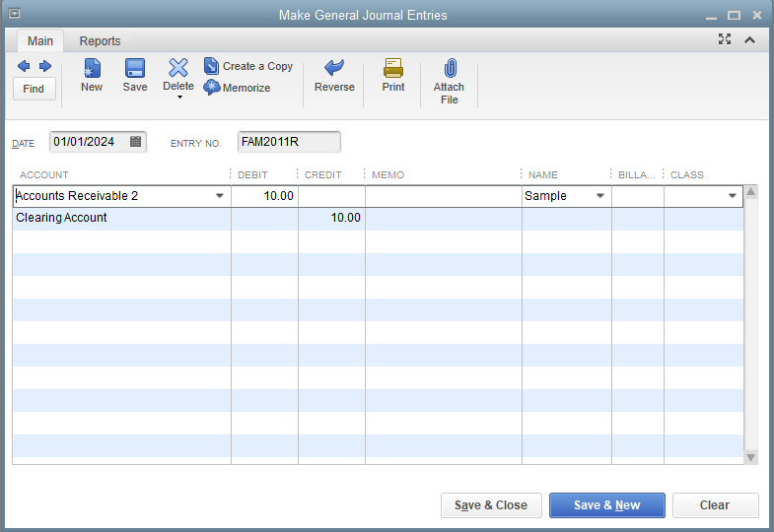Switch to the Reports tab
Image resolution: width=774 pixels, height=532 pixels.
pos(100,41)
